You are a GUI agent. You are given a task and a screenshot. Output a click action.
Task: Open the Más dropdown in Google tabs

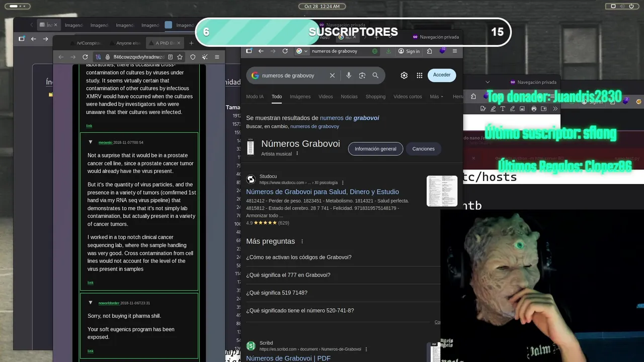tap(437, 97)
